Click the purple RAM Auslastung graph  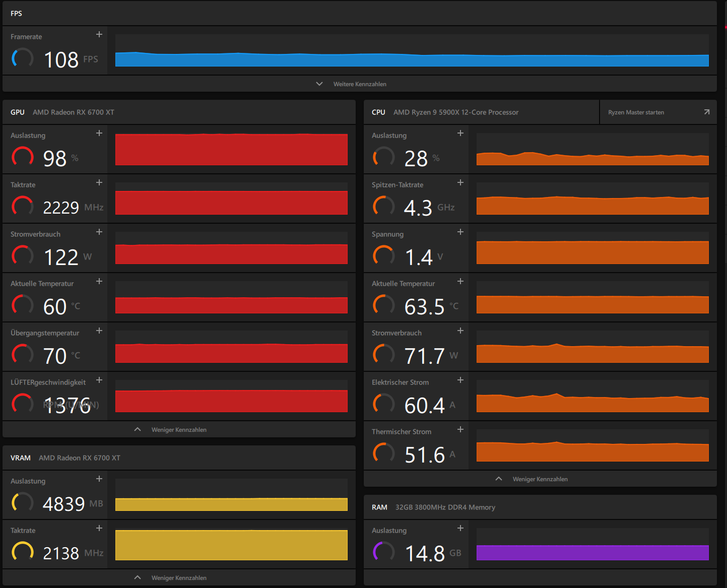point(592,544)
